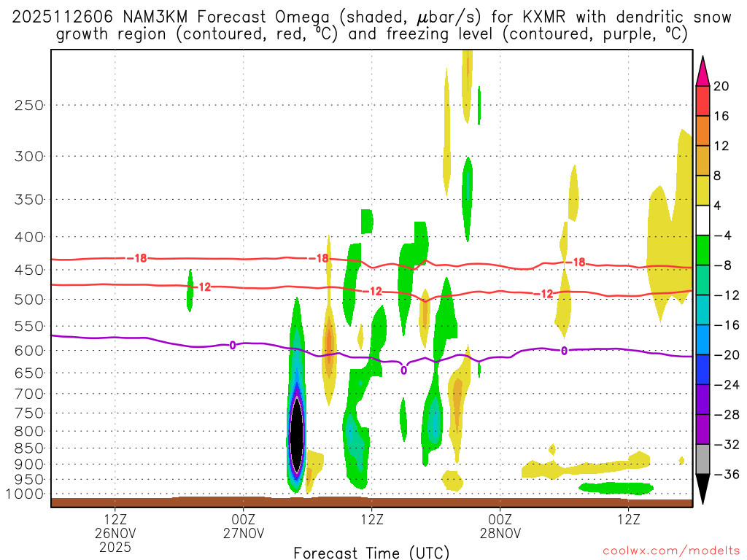Image resolution: width=747 pixels, height=560 pixels.
Task: Click the Forecast Time (UTC) axis title
Action: 371,553
